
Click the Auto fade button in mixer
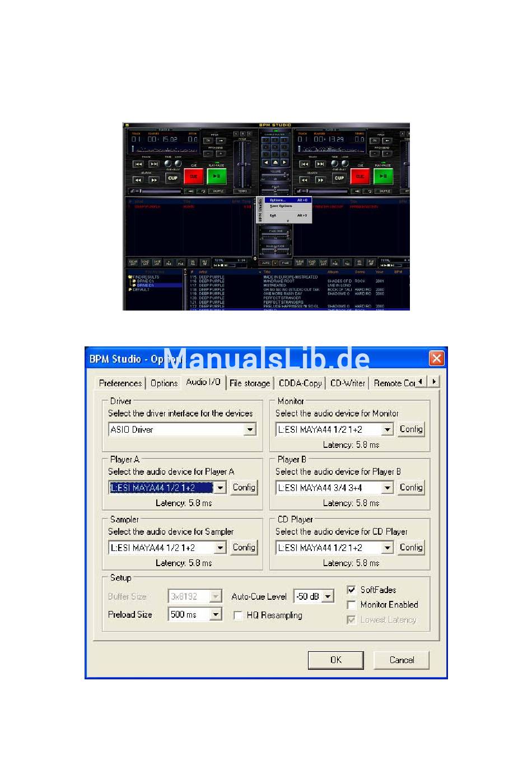click(266, 262)
